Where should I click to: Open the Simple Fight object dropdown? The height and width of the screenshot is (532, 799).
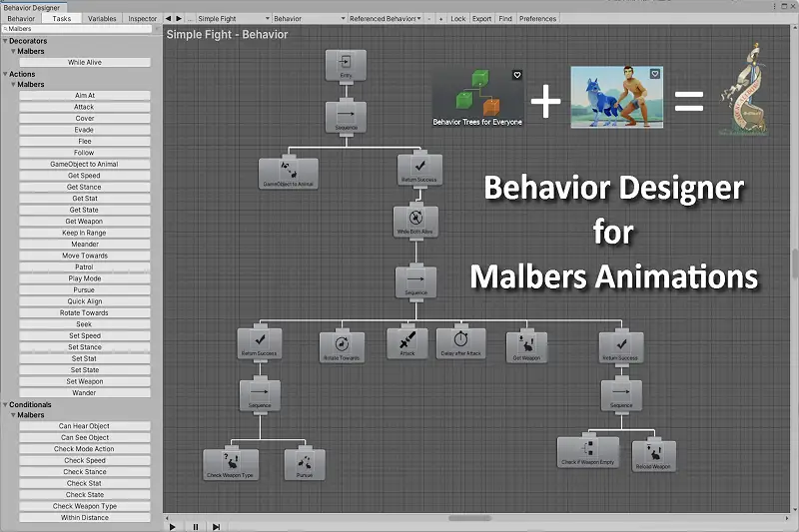pos(233,18)
